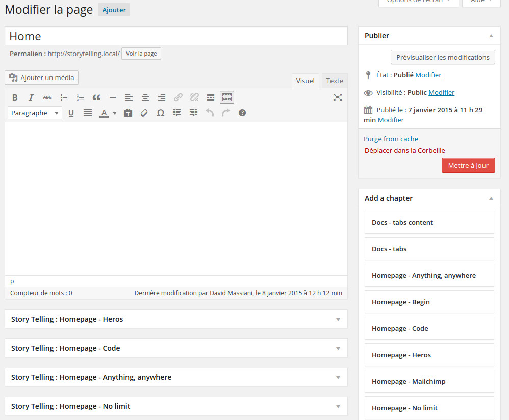Align text center
The height and width of the screenshot is (420, 509).
tap(145, 97)
